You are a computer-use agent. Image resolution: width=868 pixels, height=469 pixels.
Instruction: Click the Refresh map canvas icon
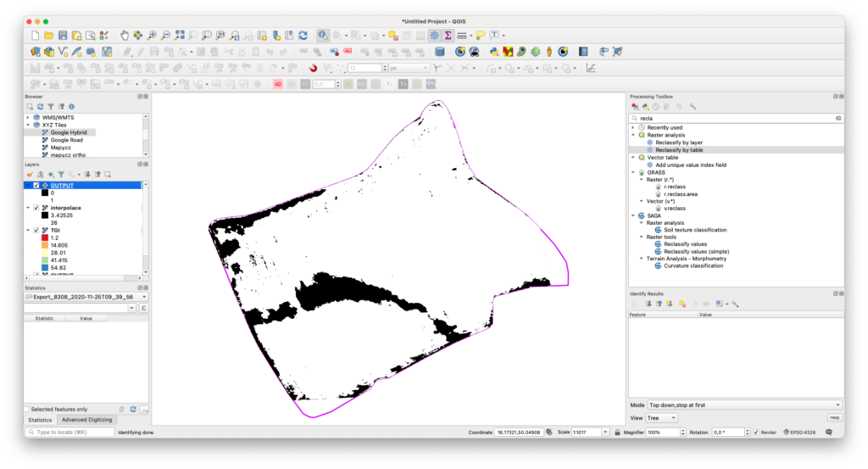coord(303,35)
